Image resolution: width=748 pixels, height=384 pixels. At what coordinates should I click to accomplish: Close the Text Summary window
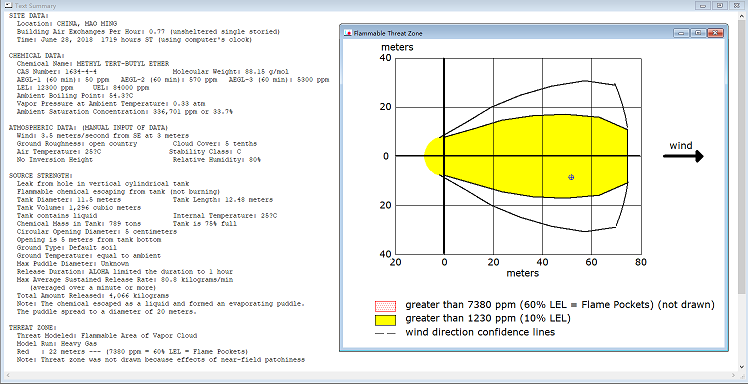(x=737, y=6)
